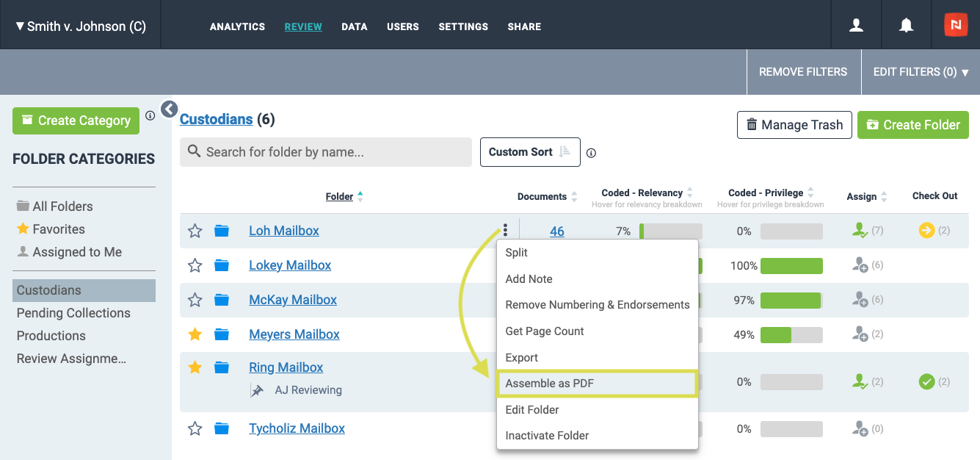Click the McKay Mailbox folder icon
Viewport: 980px width, 460px height.
pyautogui.click(x=222, y=300)
